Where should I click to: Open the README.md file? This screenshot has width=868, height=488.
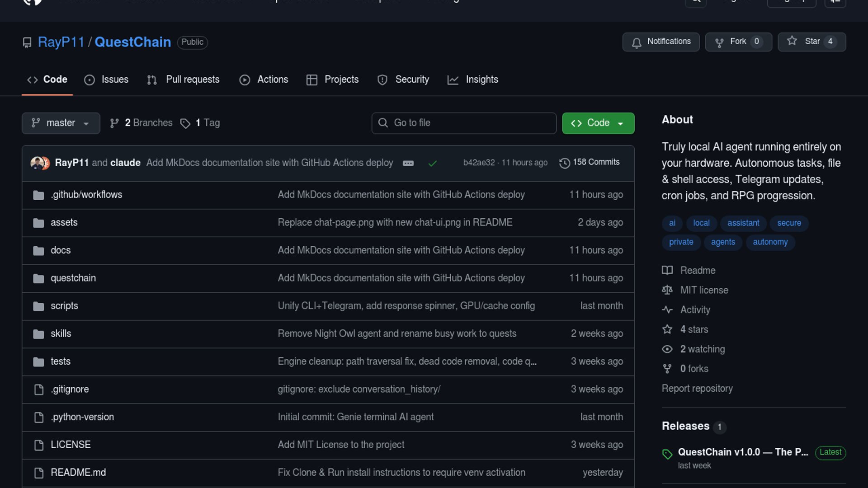click(x=78, y=473)
